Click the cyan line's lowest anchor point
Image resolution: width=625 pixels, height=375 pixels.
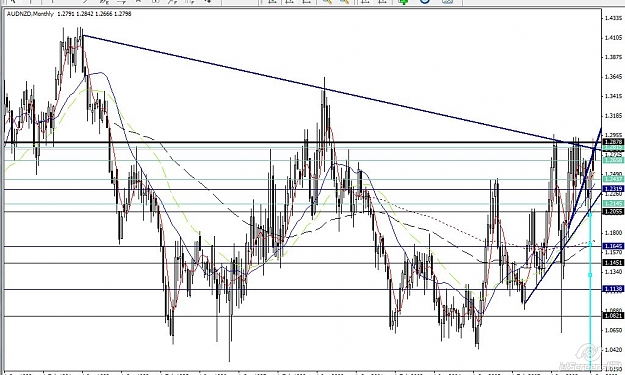(590, 275)
